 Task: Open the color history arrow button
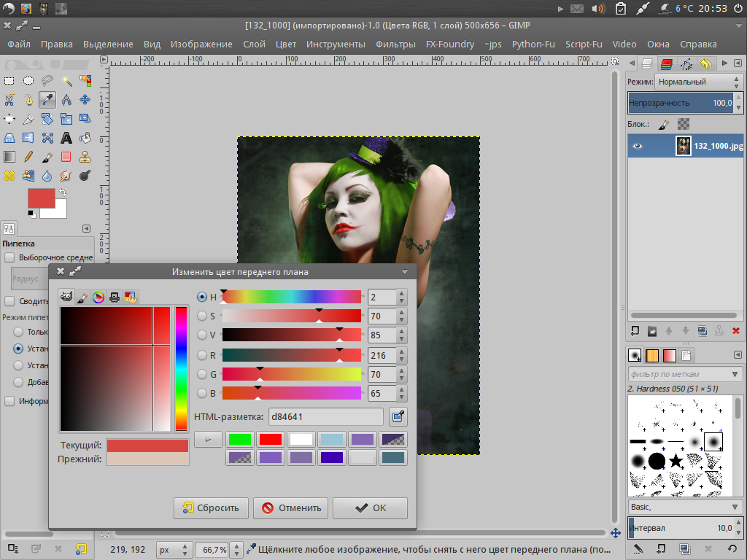(208, 440)
